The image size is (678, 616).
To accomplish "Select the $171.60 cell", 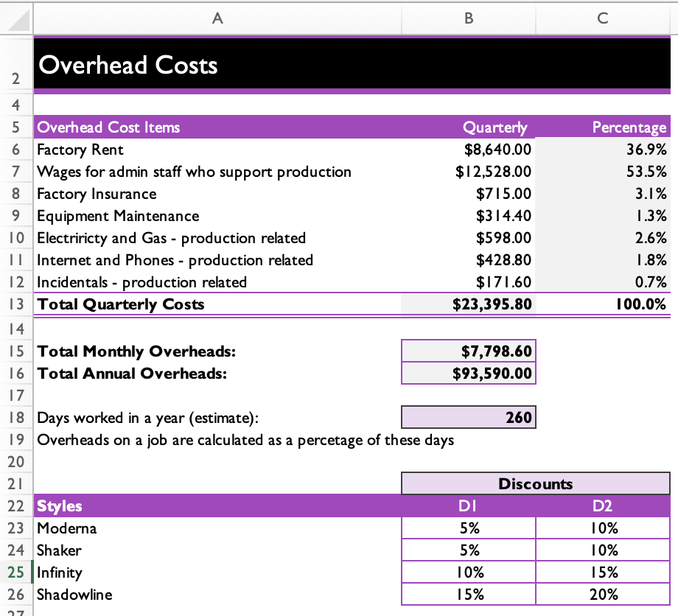I will pyautogui.click(x=469, y=282).
